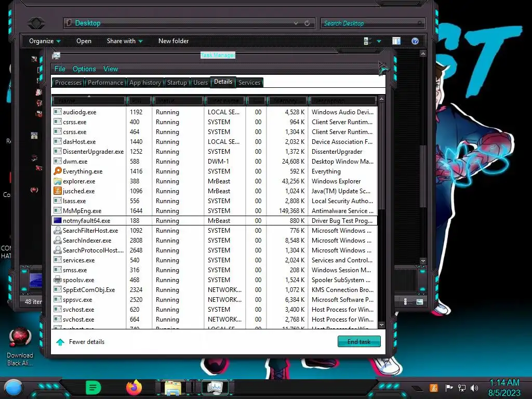The height and width of the screenshot is (399, 532).
Task: Click the Task Manager title bar icon
Action: [56, 55]
